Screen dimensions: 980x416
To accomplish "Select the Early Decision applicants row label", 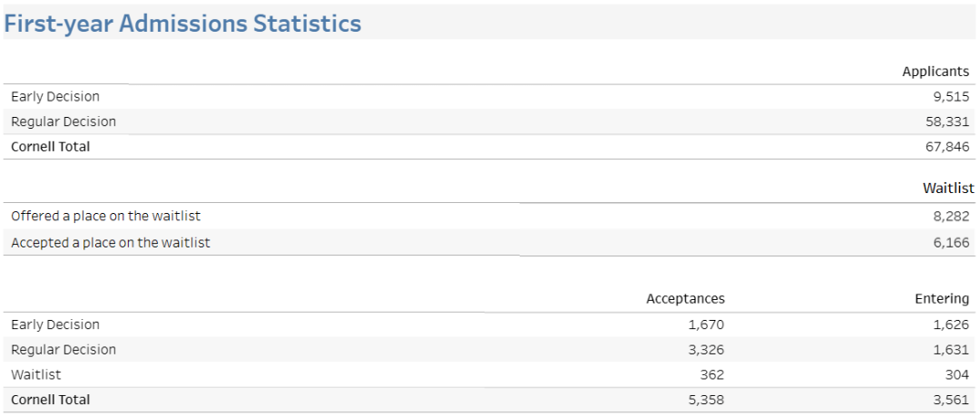I will click(55, 97).
